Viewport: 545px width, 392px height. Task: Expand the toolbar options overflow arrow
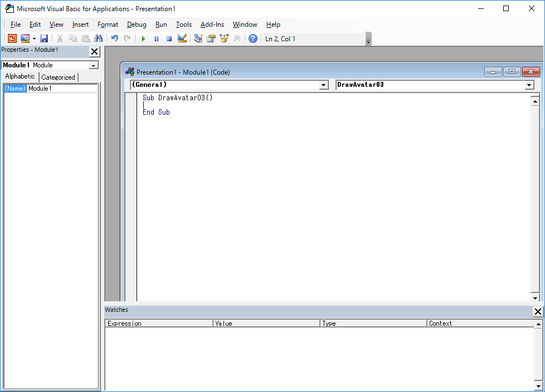tap(369, 39)
